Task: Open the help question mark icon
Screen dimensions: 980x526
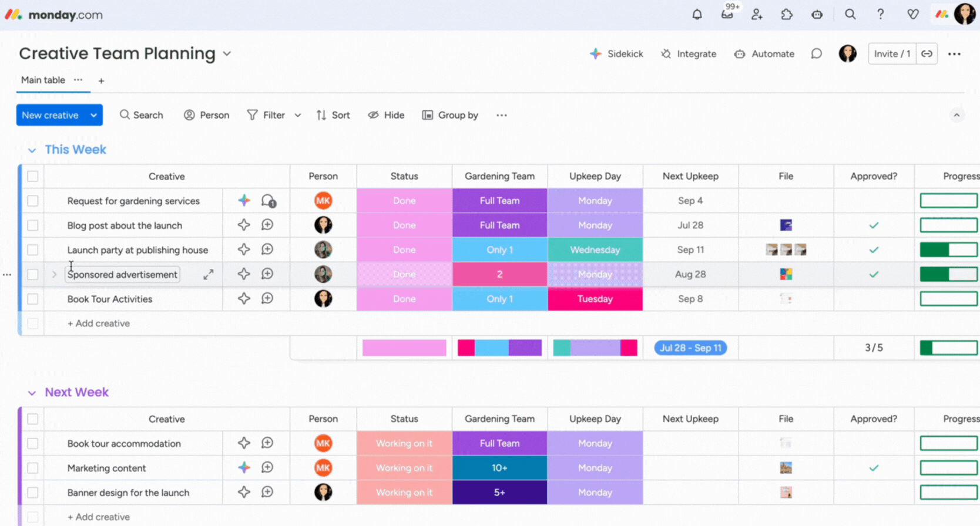Action: coord(880,15)
